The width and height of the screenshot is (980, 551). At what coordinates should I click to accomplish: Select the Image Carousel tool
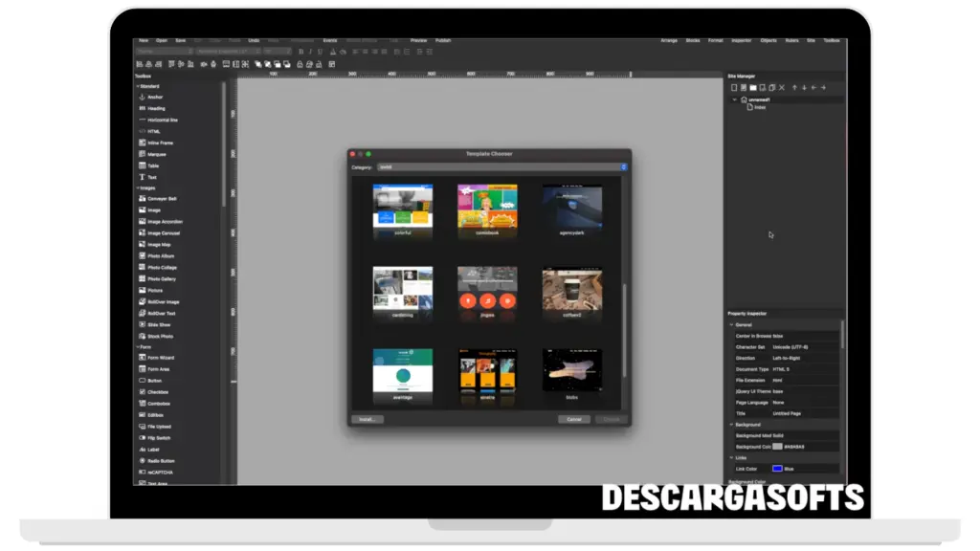(163, 233)
